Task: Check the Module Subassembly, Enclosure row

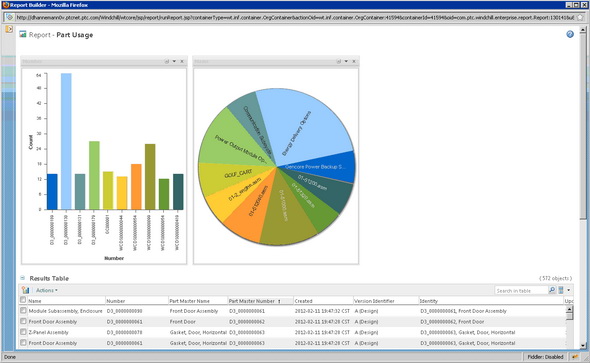Action: [x=23, y=310]
